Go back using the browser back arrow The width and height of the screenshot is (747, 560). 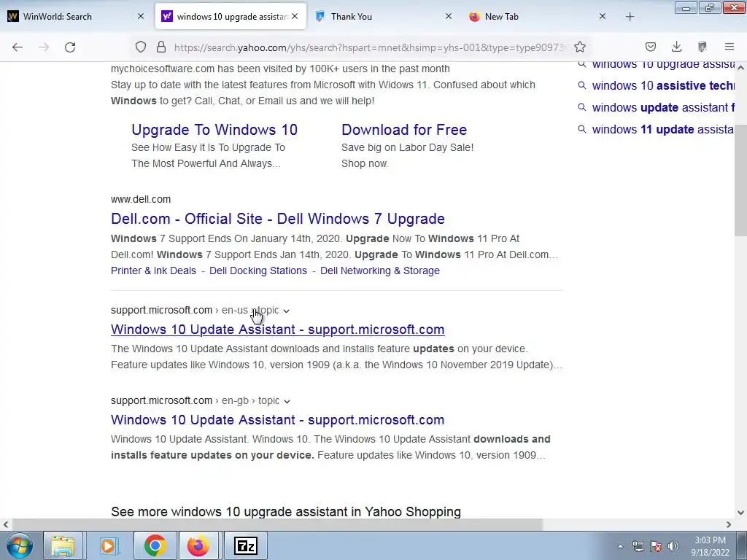18,47
